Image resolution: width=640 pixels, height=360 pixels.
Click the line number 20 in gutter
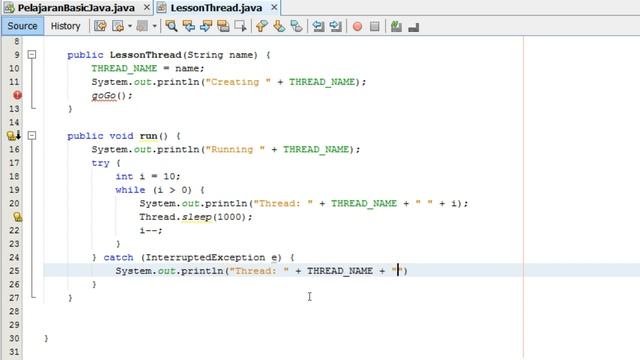tap(14, 203)
